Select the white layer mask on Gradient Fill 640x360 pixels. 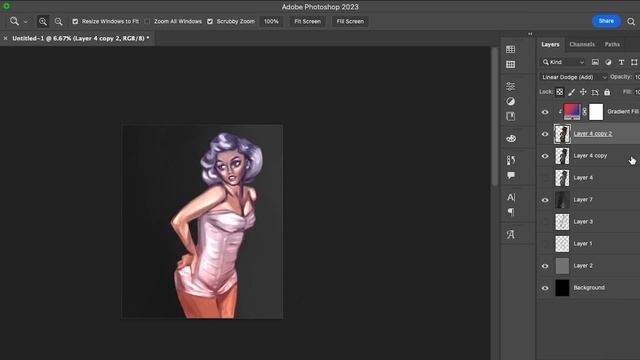point(596,112)
